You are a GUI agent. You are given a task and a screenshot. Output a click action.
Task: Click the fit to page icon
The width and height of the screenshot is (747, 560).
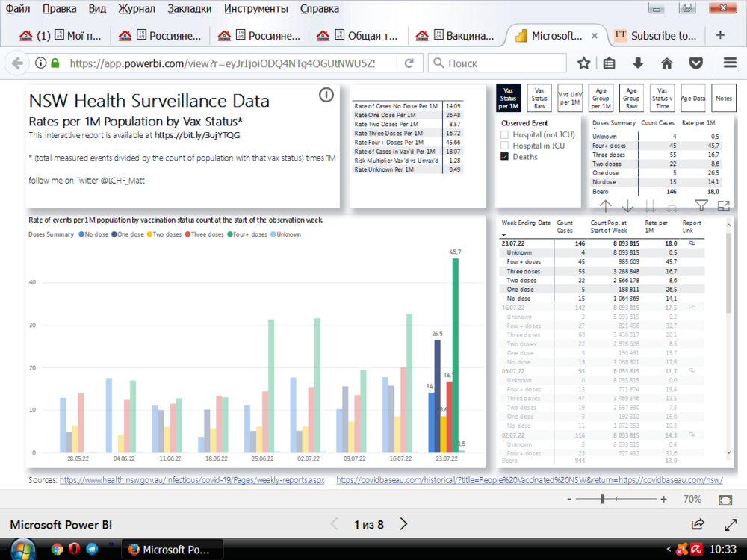725,499
